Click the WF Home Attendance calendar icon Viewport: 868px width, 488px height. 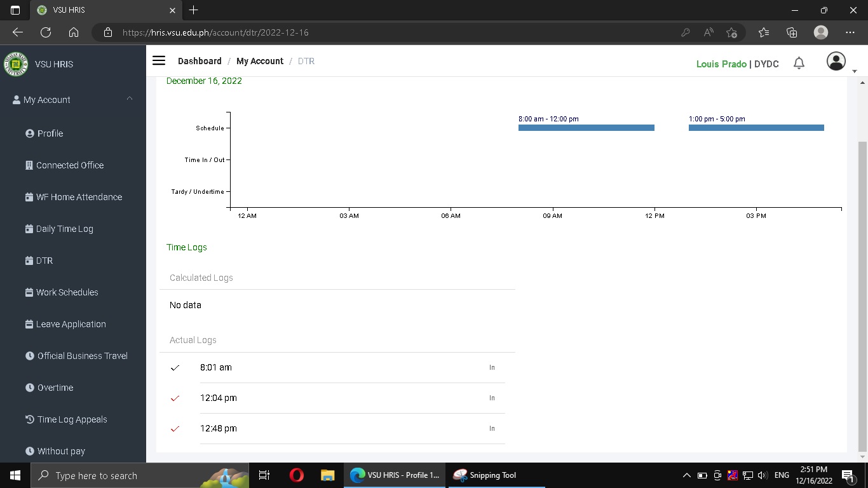(x=29, y=197)
